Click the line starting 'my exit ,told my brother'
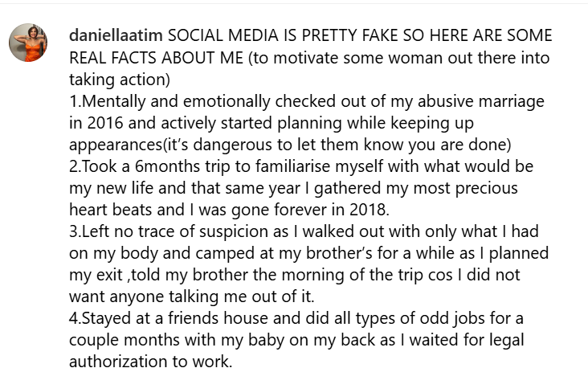588x368 pixels. 305,275
